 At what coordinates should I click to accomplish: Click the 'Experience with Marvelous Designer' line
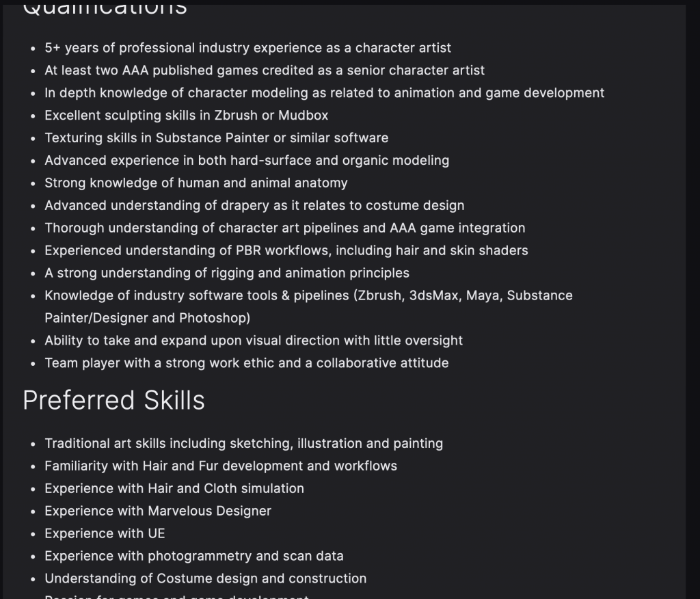[x=158, y=511]
